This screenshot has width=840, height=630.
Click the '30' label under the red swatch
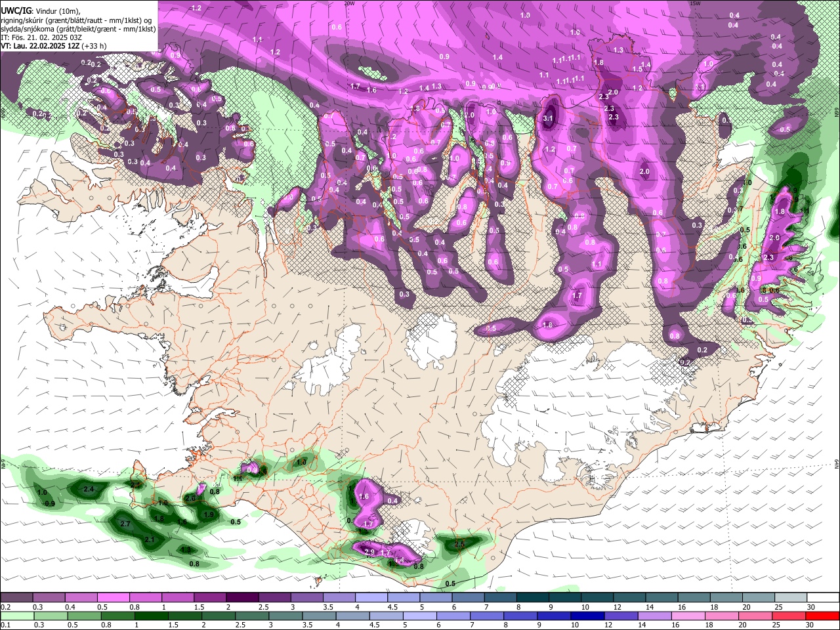click(811, 625)
